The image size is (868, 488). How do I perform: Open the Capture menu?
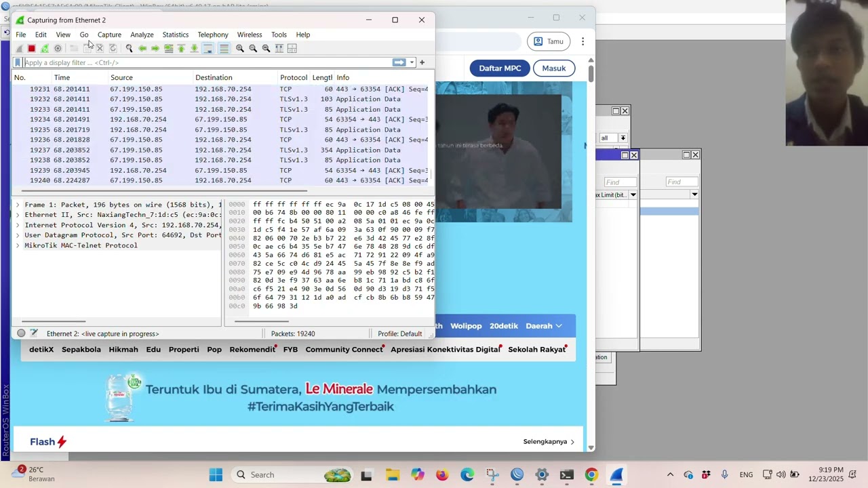tap(109, 35)
